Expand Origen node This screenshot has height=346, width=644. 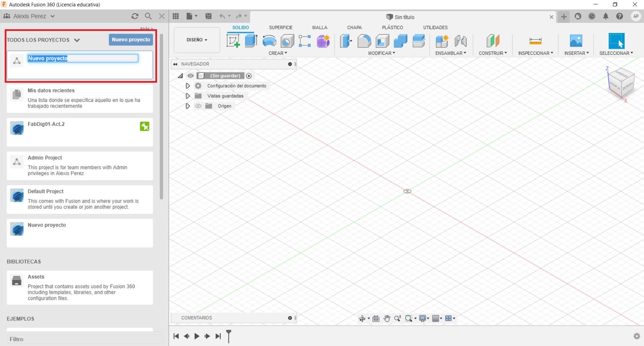[188, 106]
